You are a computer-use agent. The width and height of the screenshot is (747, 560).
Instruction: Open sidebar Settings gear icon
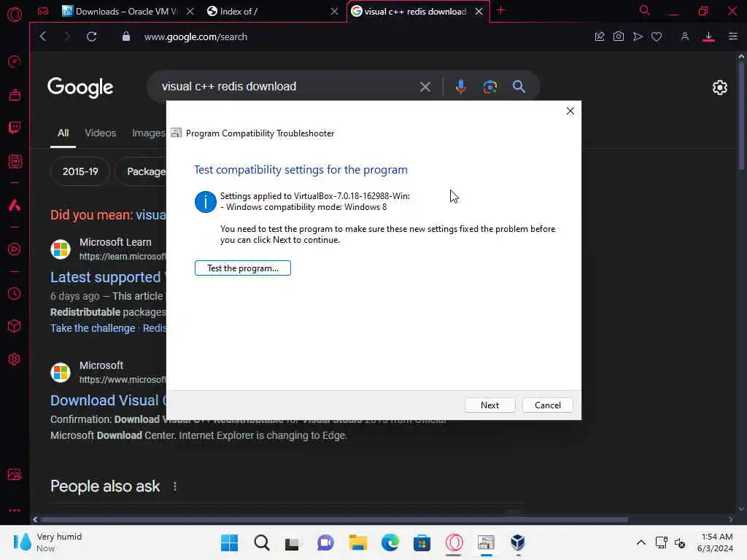pos(15,359)
